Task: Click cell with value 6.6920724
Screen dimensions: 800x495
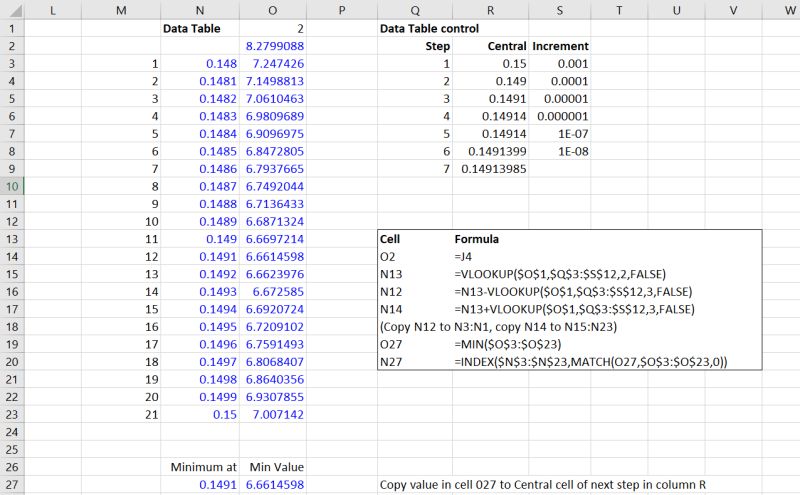Action: pyautogui.click(x=273, y=309)
